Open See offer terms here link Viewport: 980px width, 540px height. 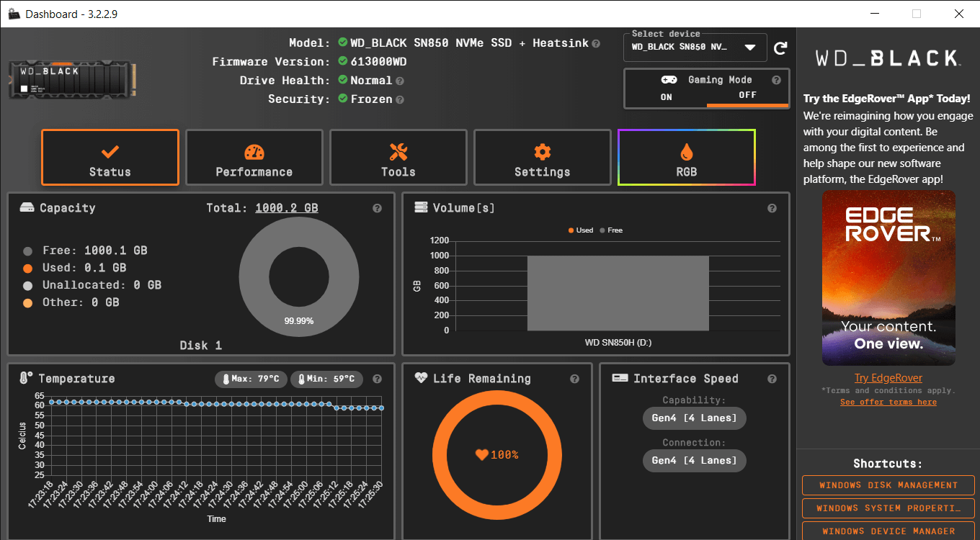[x=888, y=402]
